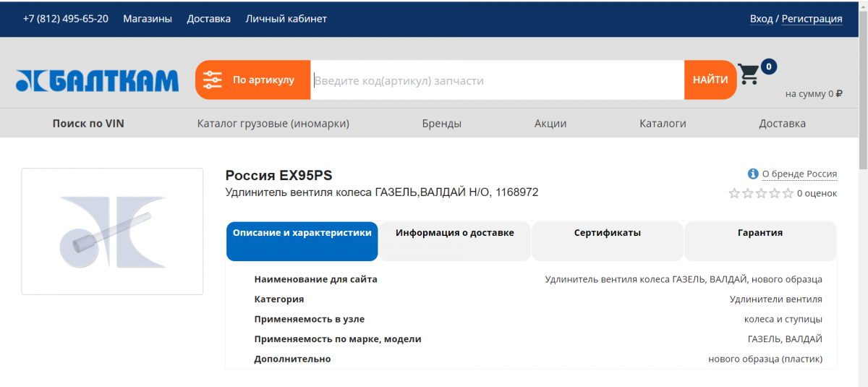Screen dimensions: 868x387
Task: Switch to the Гарантия tab
Action: click(760, 241)
